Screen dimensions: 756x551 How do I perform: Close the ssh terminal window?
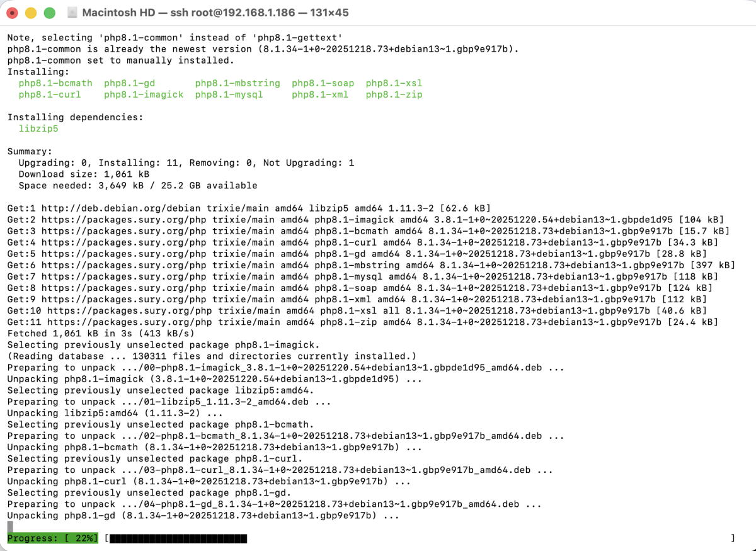click(12, 13)
